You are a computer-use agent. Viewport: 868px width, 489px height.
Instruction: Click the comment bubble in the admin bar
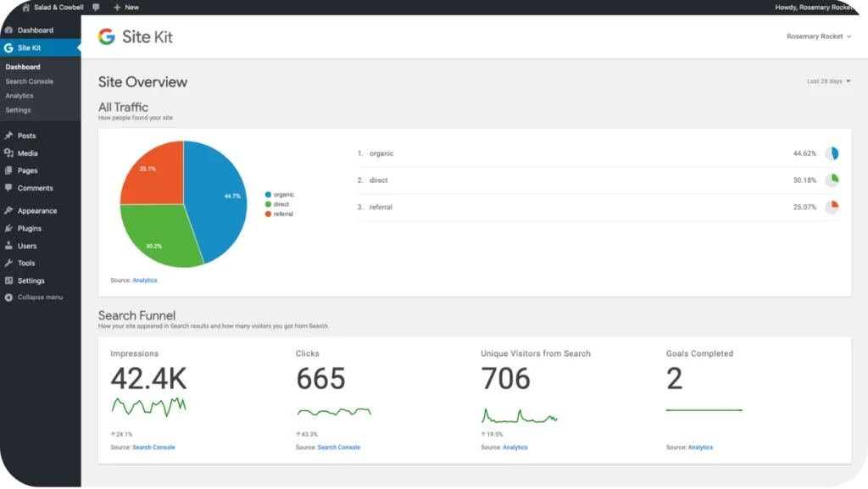[96, 7]
